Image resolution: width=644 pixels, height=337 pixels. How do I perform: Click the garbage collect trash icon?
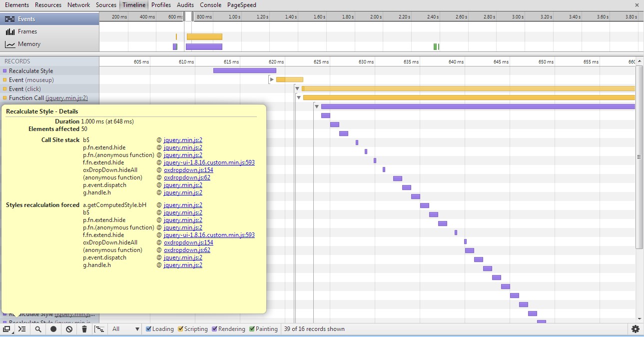point(84,329)
